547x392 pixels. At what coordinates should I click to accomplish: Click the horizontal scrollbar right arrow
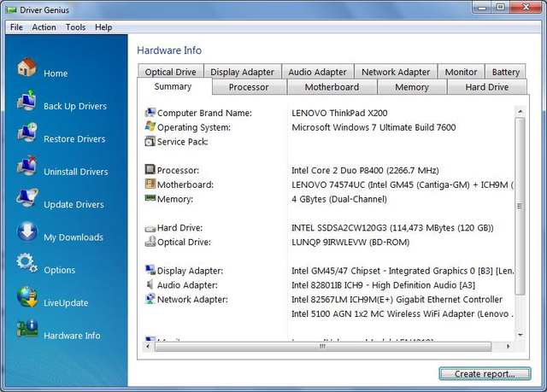(x=508, y=347)
